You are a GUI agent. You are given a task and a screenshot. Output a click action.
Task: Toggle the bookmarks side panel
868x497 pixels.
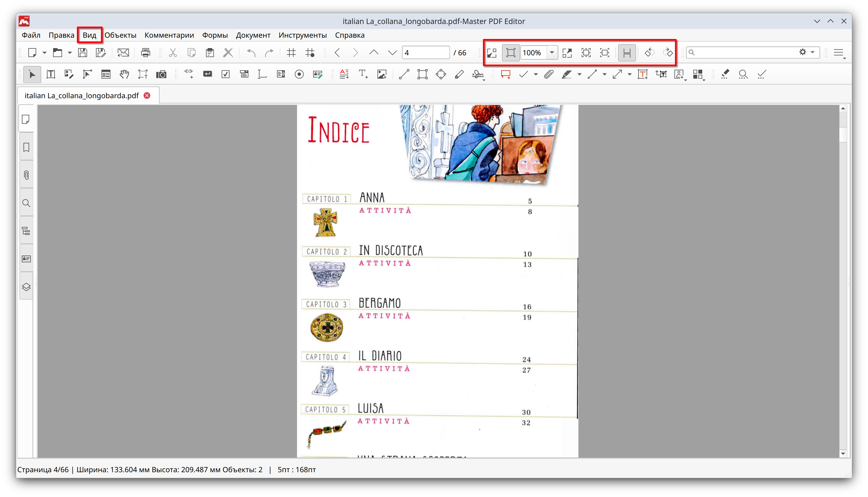(x=26, y=148)
